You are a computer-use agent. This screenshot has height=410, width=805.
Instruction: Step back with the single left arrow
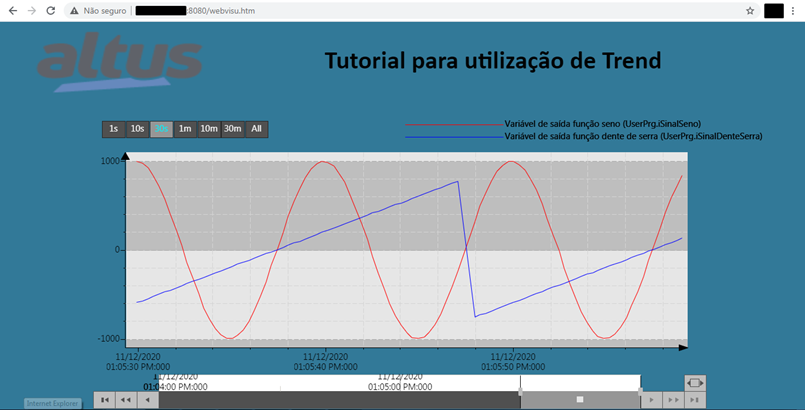tap(148, 399)
